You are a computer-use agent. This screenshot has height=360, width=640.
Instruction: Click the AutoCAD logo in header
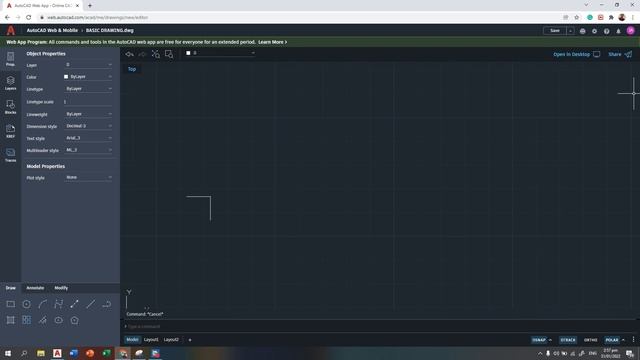11,31
